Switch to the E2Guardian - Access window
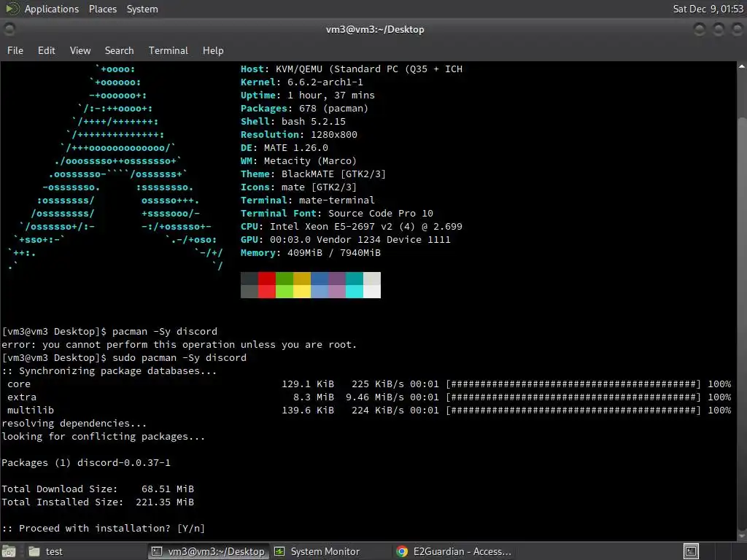747x560 pixels. [454, 551]
